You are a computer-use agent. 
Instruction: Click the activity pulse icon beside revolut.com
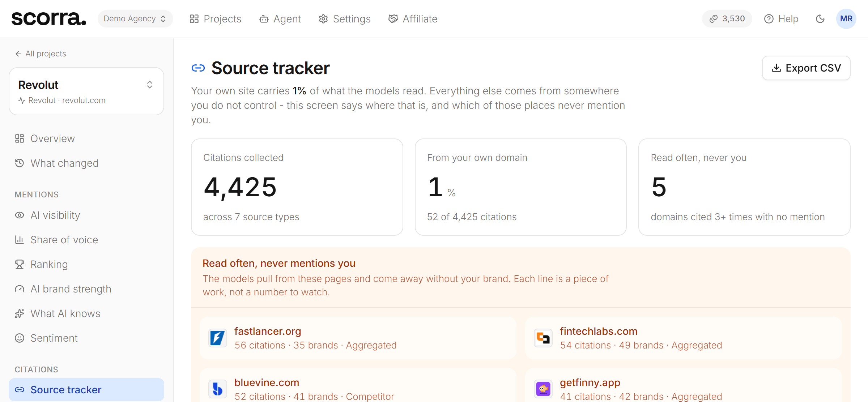[x=22, y=100]
